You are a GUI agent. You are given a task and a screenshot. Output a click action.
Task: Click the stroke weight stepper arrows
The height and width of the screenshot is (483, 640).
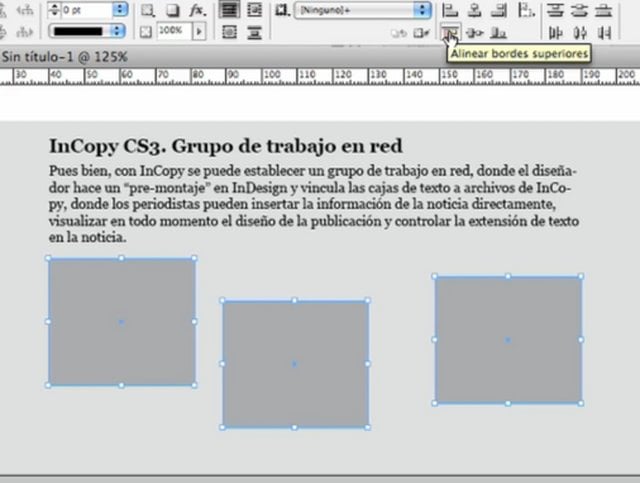click(x=54, y=10)
